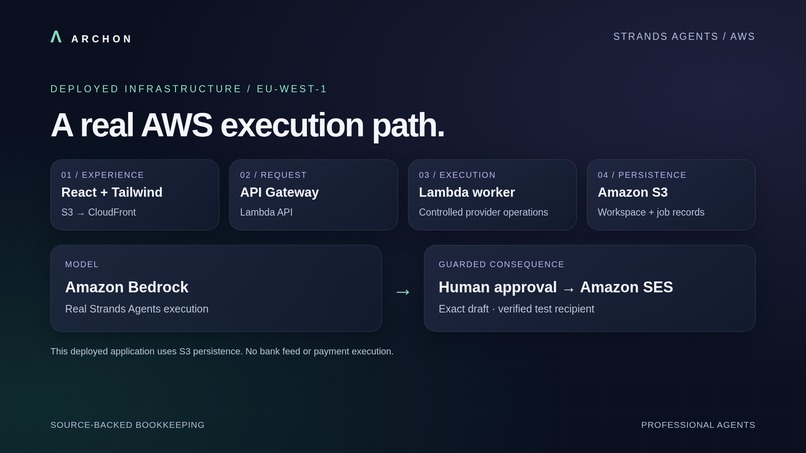
Task: Select the 'Lambda worker' card title
Action: pos(467,192)
